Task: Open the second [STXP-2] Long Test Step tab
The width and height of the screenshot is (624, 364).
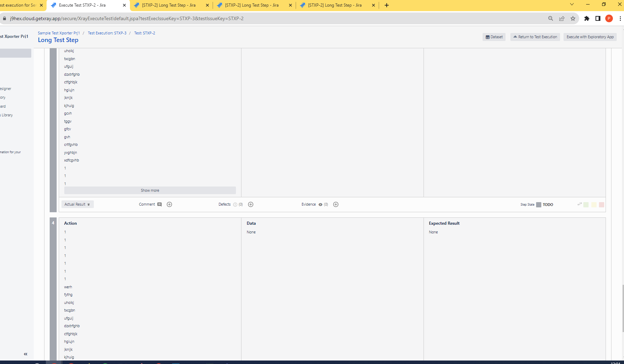Action: 251,5
